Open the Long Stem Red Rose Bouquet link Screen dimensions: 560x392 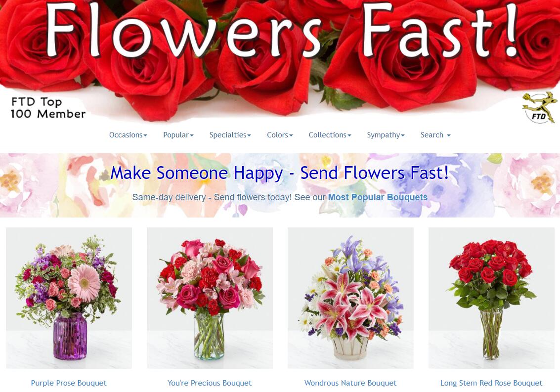click(x=491, y=383)
